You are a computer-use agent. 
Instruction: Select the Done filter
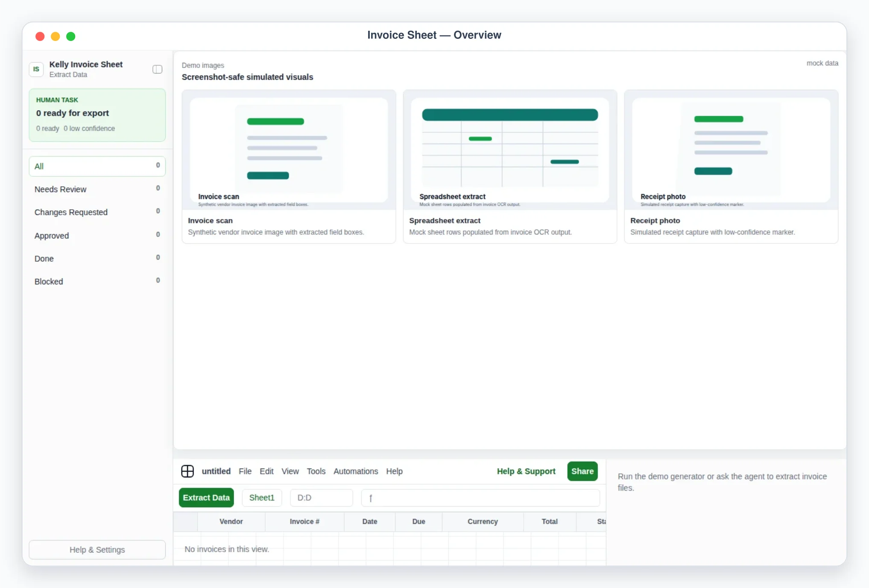(x=97, y=258)
